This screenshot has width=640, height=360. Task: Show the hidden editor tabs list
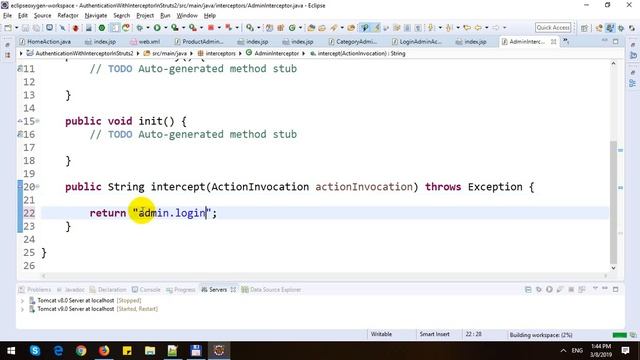[x=566, y=41]
